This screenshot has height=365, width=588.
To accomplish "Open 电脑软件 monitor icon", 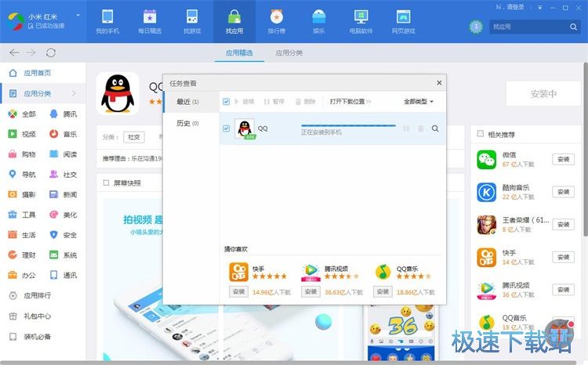I will pyautogui.click(x=361, y=17).
